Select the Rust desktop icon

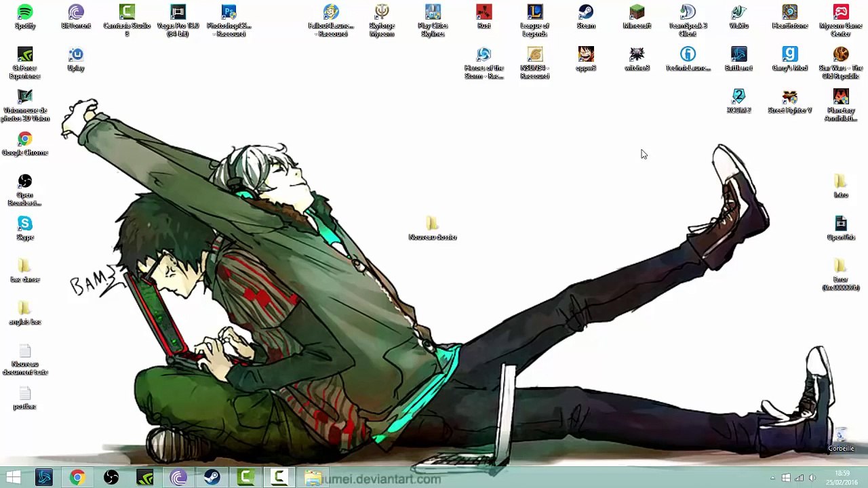tap(484, 18)
